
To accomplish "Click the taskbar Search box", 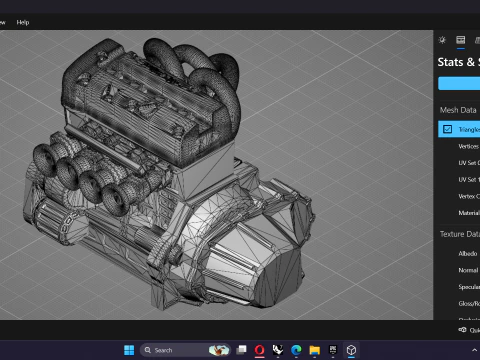I will [x=185, y=350].
